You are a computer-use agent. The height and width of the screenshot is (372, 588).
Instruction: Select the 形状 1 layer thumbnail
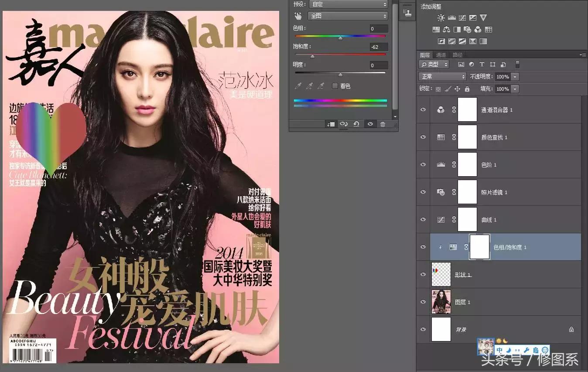pyautogui.click(x=441, y=274)
